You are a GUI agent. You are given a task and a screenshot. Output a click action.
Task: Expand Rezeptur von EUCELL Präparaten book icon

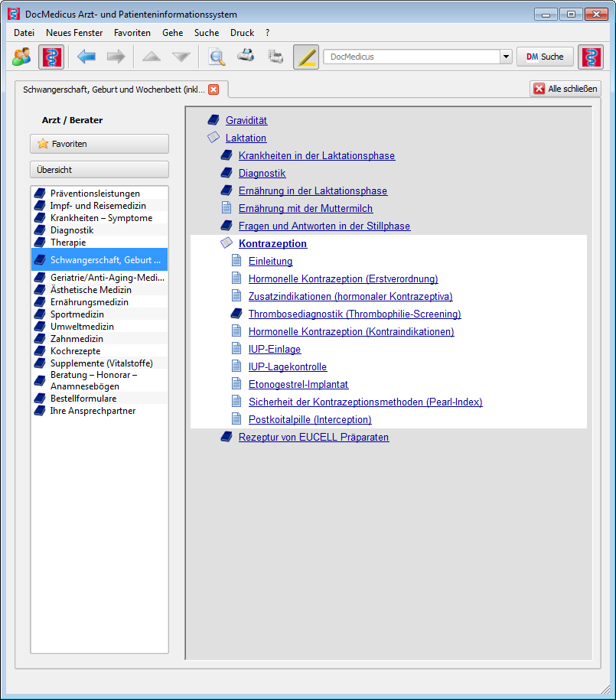click(227, 437)
